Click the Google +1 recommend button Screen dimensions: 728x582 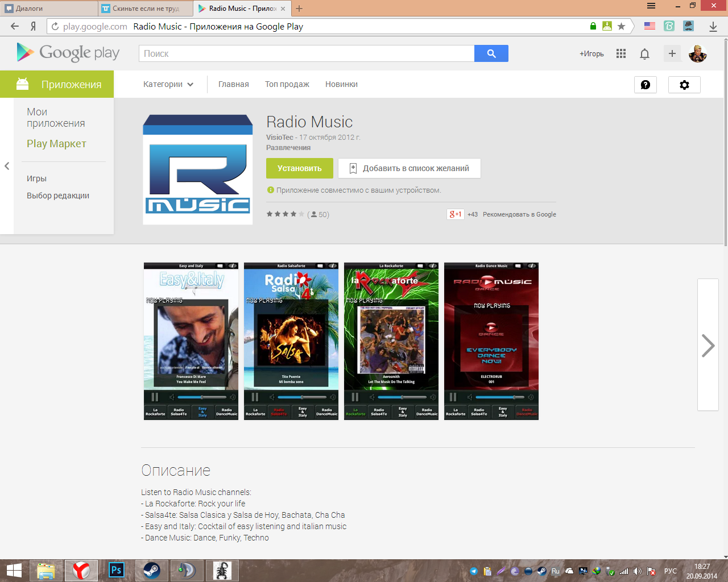(455, 214)
